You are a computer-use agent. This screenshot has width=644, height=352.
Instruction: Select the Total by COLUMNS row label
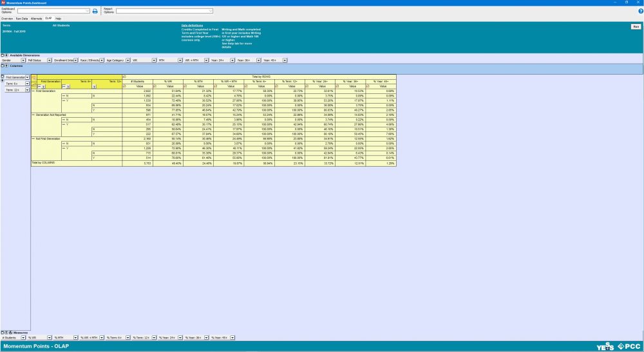pos(43,163)
